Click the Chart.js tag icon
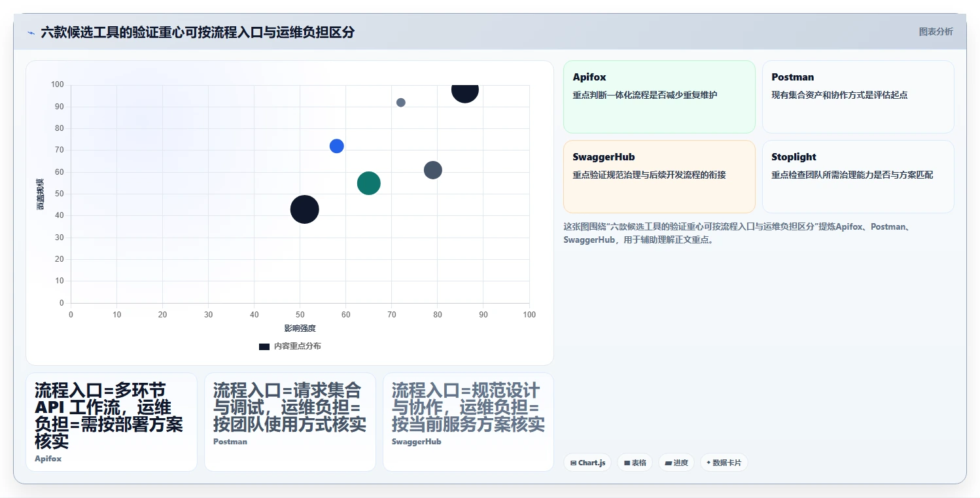 point(573,463)
